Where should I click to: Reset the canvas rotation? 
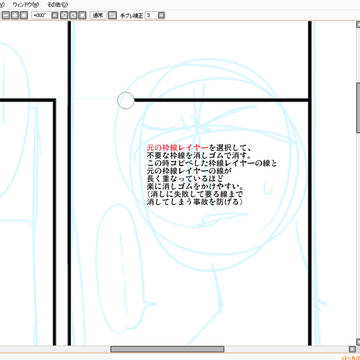click(x=82, y=15)
